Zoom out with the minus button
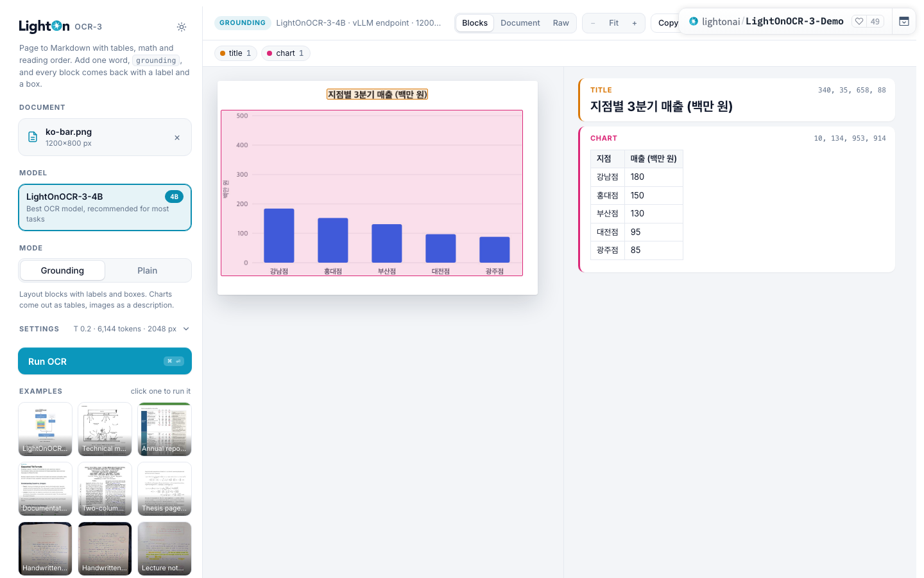Image resolution: width=924 pixels, height=578 pixels. click(593, 23)
